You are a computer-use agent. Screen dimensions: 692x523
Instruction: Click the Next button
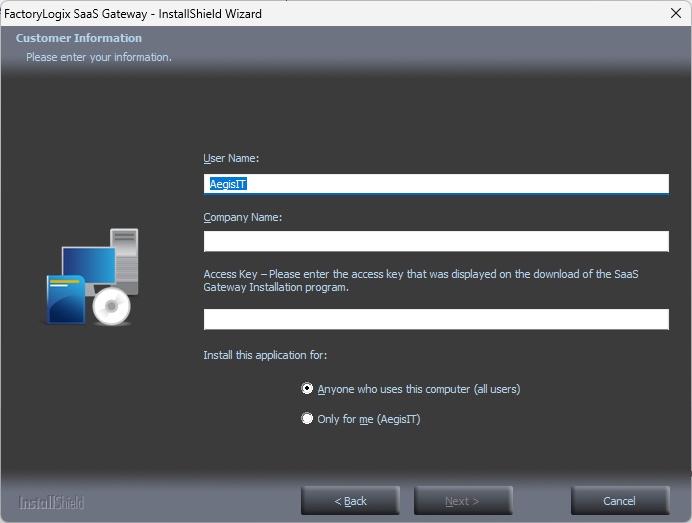pyautogui.click(x=463, y=501)
